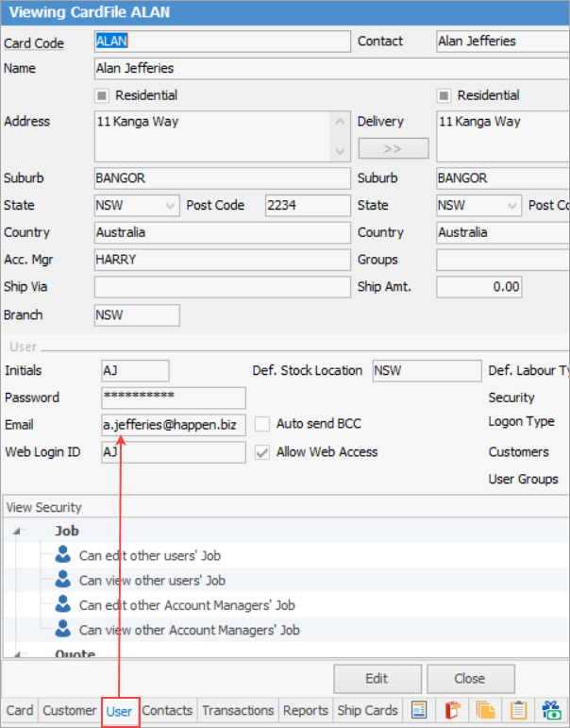Click the >> copy address button
This screenshot has height=728, width=570.
click(393, 149)
